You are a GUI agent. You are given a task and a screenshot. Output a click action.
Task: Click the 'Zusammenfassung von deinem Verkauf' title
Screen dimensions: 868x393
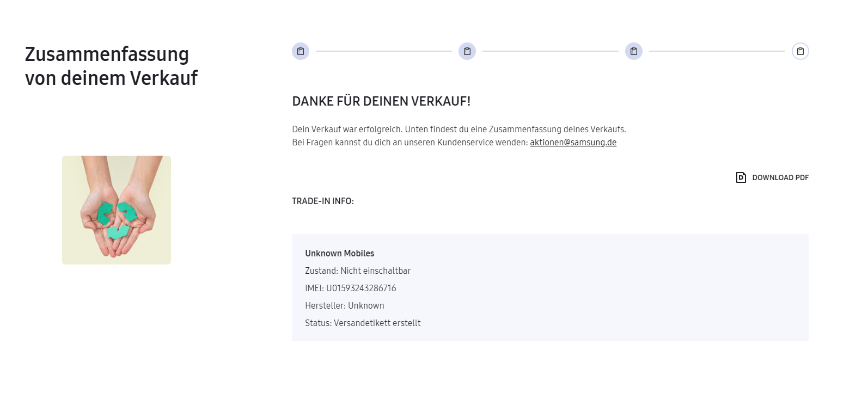[111, 66]
